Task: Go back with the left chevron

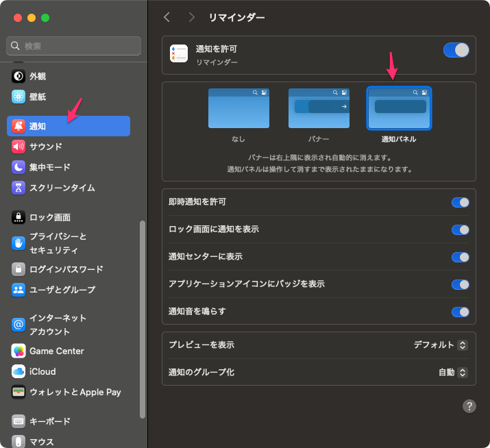Action: pos(167,17)
